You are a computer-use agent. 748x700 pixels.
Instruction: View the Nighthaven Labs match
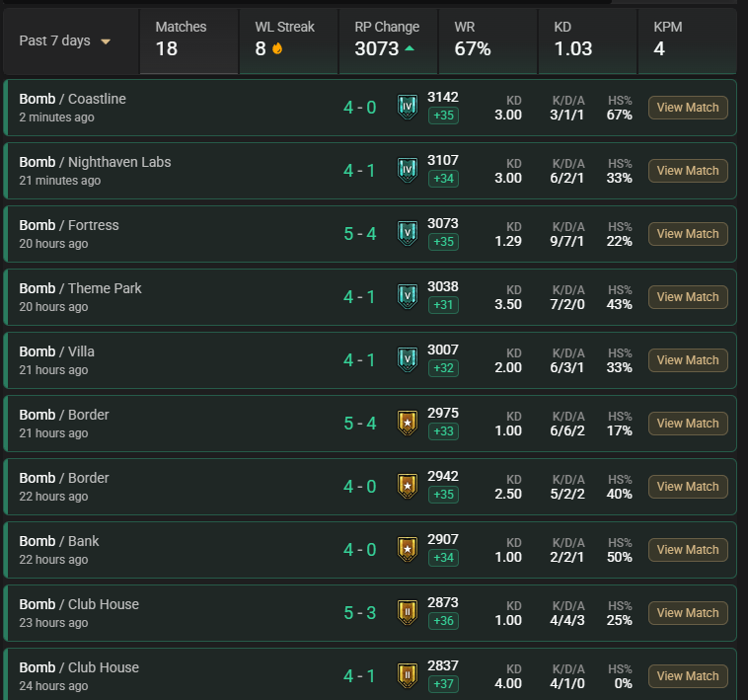(x=688, y=171)
